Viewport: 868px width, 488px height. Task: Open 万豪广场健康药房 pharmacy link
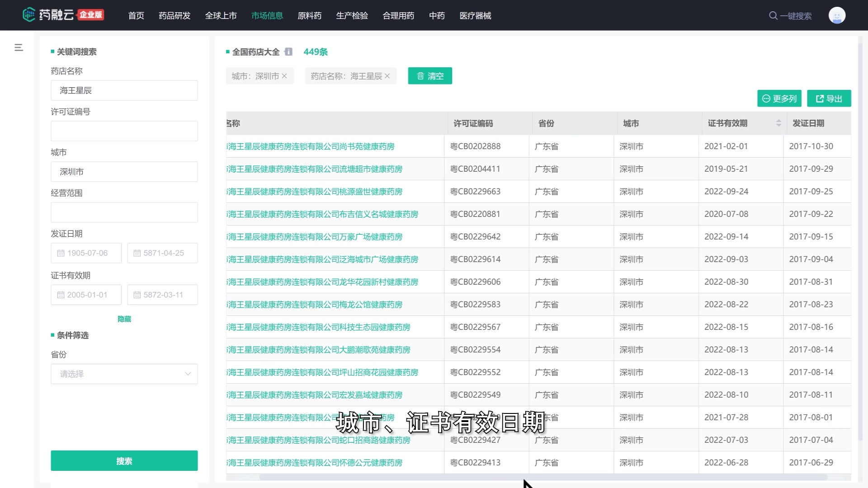click(315, 237)
